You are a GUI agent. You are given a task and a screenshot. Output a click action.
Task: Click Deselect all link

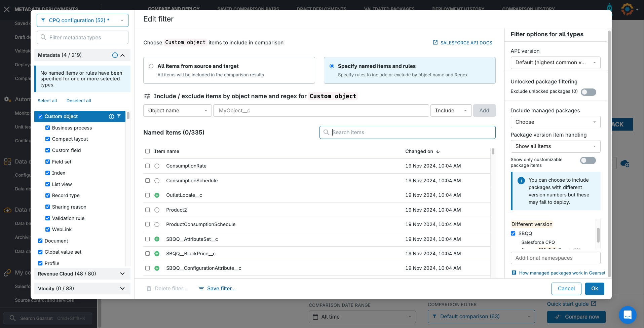coord(79,101)
